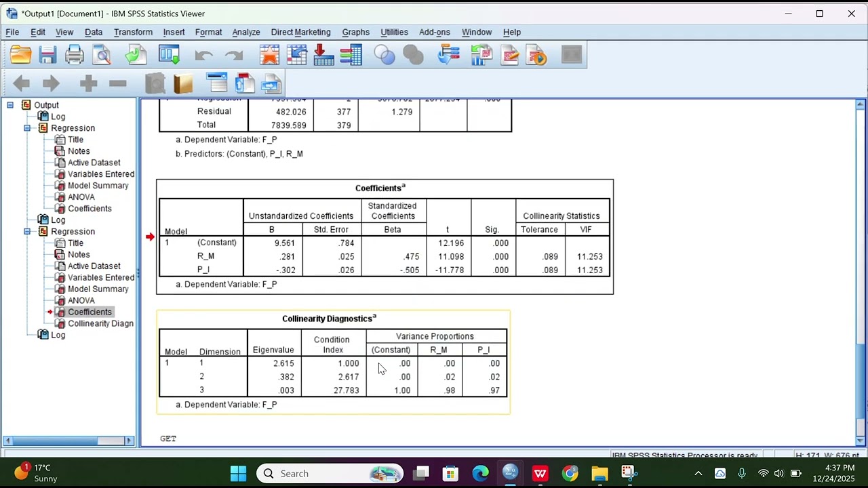The image size is (868, 488).
Task: Click the Insert Title icon
Action: (x=244, y=83)
